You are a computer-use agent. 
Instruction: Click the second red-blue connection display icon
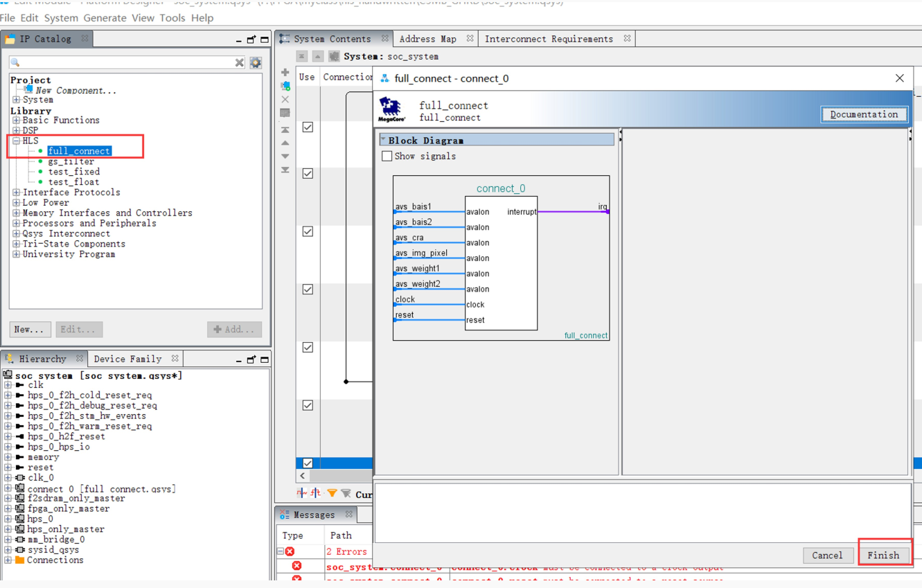pos(315,493)
